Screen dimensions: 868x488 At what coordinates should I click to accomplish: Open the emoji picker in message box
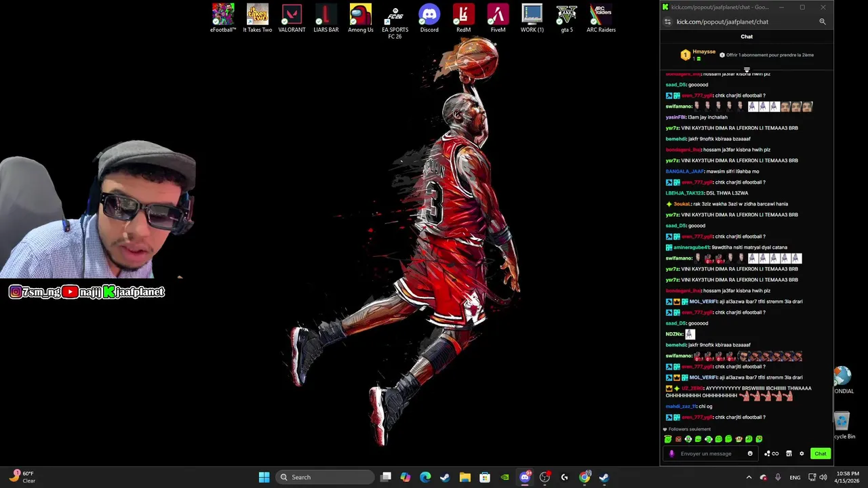[x=750, y=453]
